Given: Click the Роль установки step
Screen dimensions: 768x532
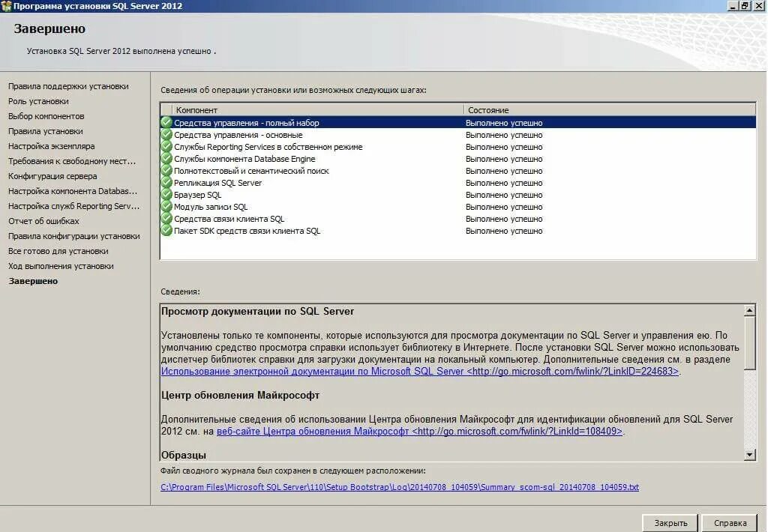Looking at the screenshot, I should click(38, 101).
